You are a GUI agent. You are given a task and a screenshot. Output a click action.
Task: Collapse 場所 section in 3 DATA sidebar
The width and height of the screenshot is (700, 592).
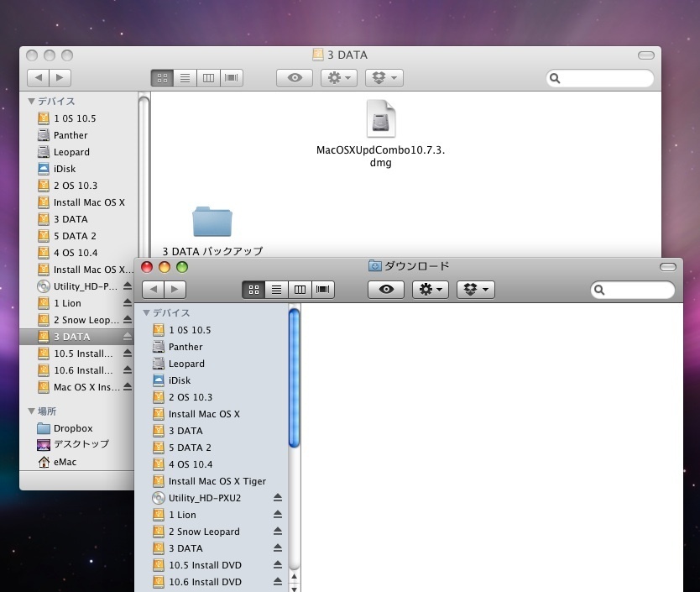[31, 411]
